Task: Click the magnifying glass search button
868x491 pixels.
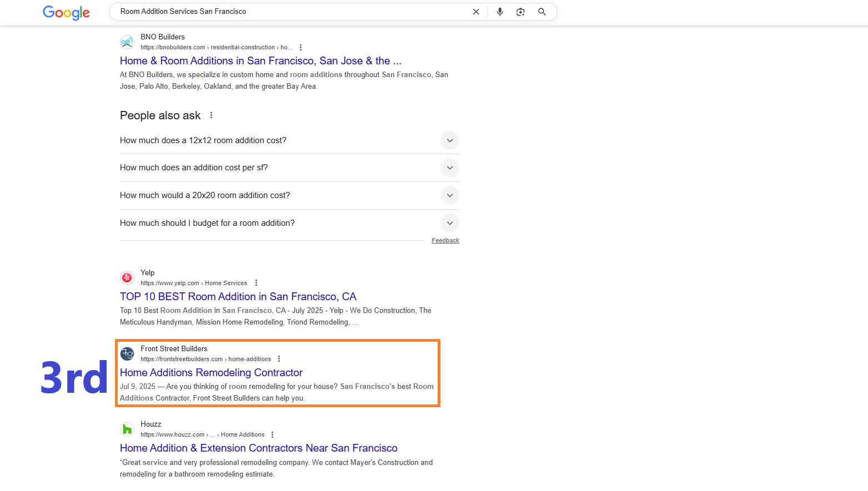Action: click(x=542, y=12)
